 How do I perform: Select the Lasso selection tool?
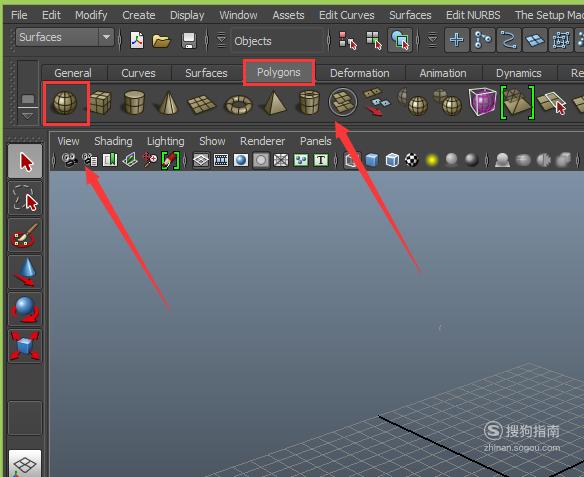tap(25, 198)
